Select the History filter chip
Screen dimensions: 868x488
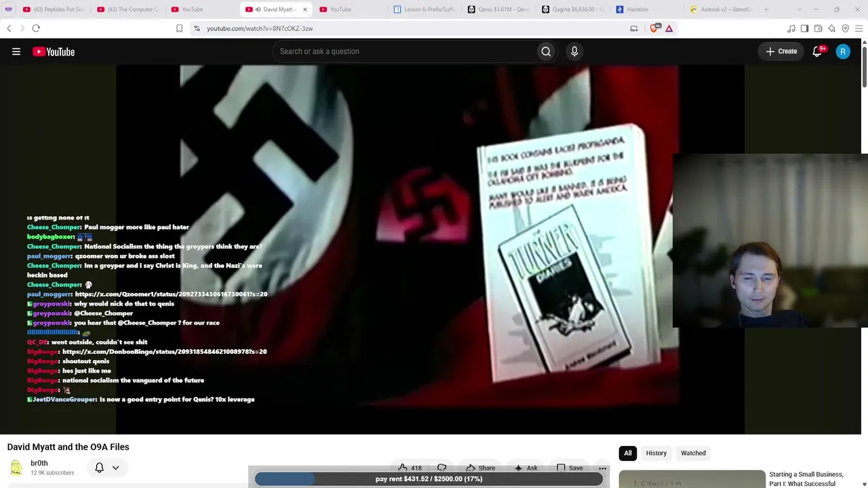(x=656, y=453)
